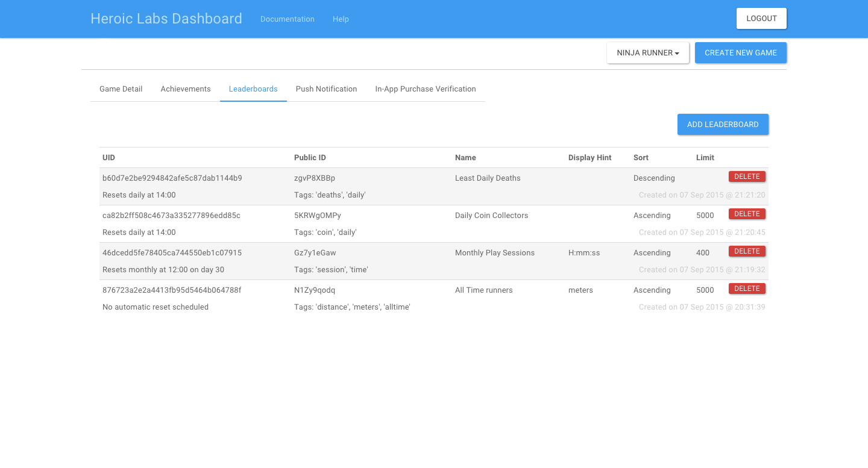The height and width of the screenshot is (468, 868).
Task: Open the NINJA RUNNER game dropdown
Action: tap(648, 53)
